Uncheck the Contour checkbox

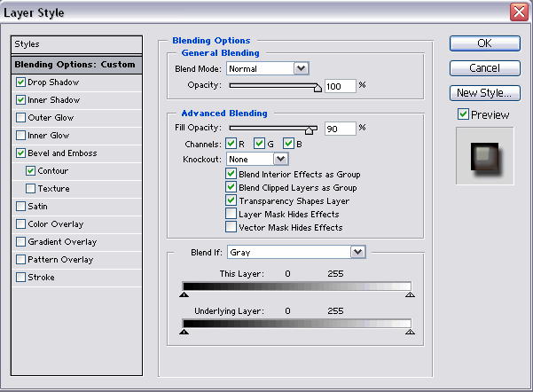pyautogui.click(x=30, y=170)
